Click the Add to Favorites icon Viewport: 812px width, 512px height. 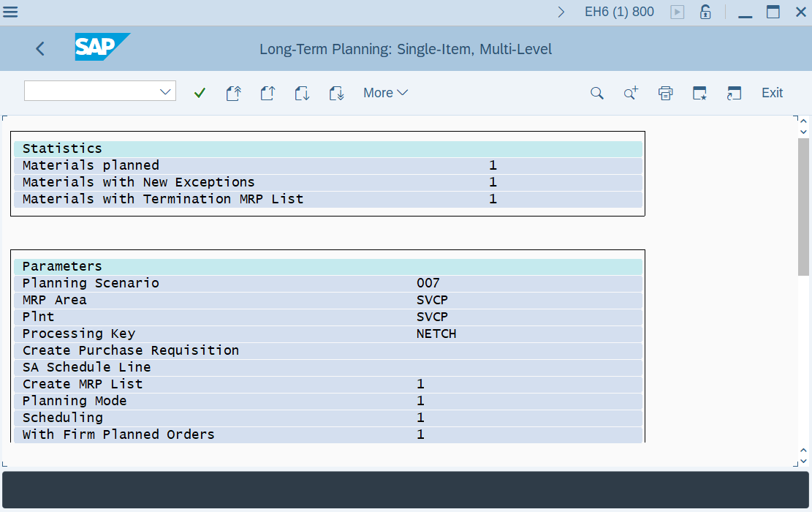pos(699,93)
